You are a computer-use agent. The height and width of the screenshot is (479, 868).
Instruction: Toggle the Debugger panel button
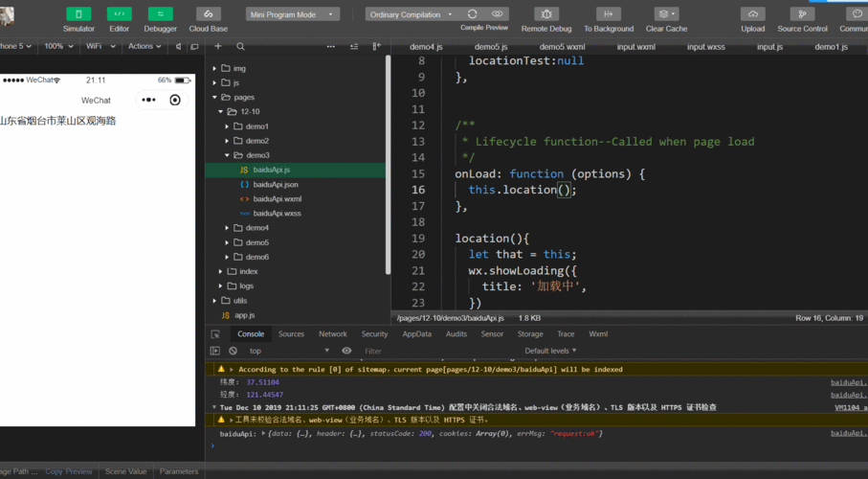160,14
